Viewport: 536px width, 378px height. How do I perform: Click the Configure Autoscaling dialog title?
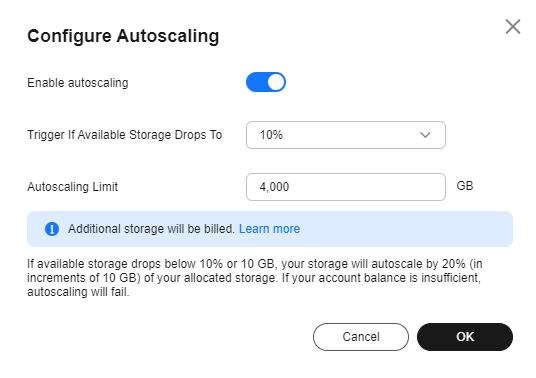(123, 36)
